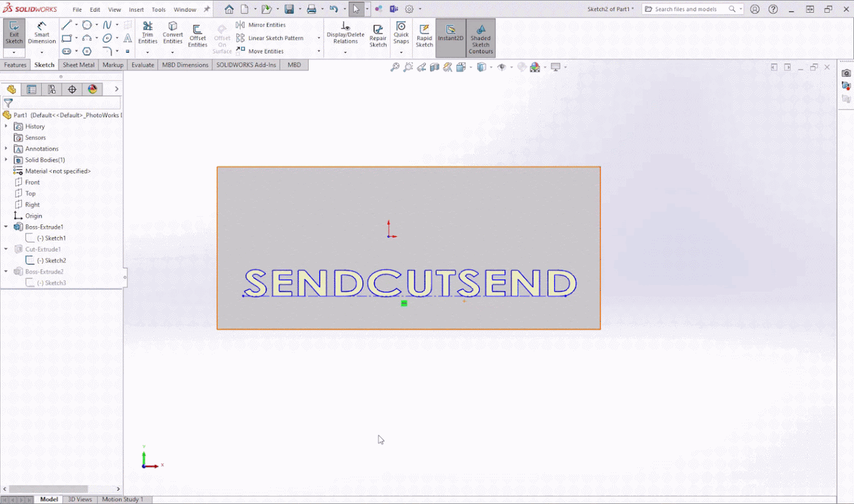Click Offset Entities tool

(x=197, y=36)
